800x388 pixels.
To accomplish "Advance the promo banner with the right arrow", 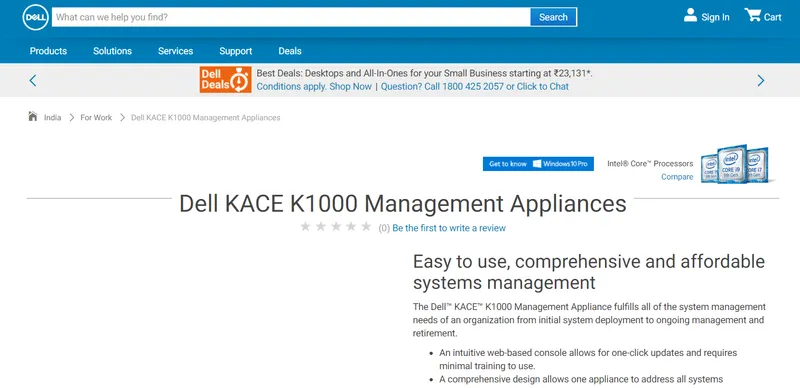I will pos(761,80).
